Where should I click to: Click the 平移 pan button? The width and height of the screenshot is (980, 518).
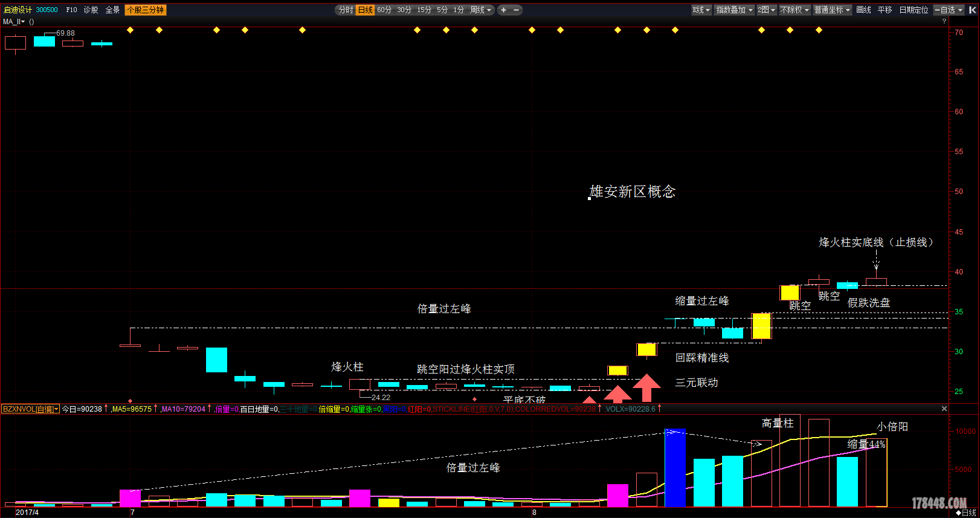[x=885, y=10]
